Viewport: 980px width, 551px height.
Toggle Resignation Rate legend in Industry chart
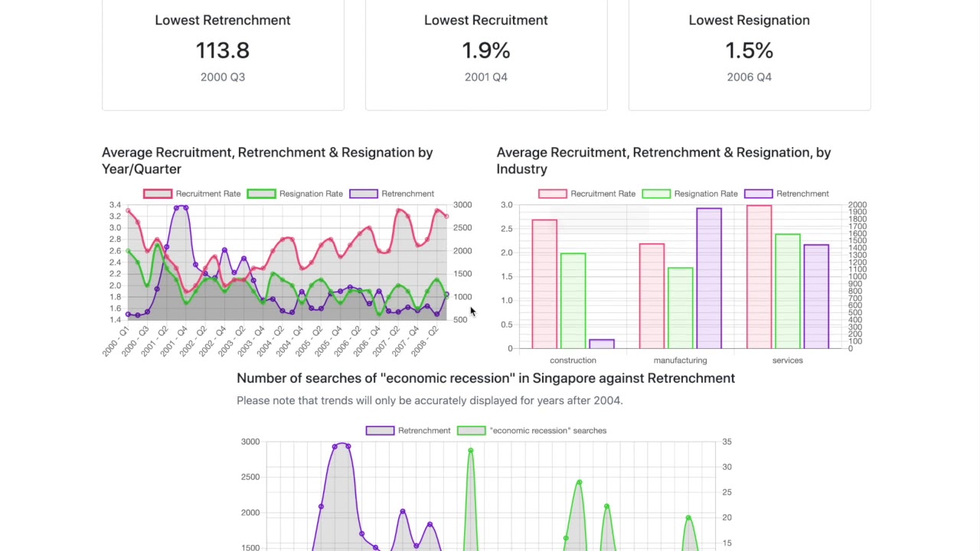click(x=690, y=194)
